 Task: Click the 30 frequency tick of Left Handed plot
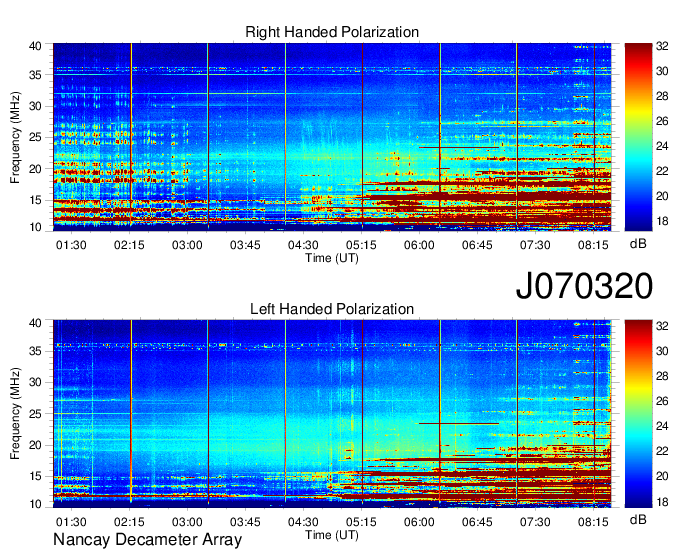tap(36, 382)
